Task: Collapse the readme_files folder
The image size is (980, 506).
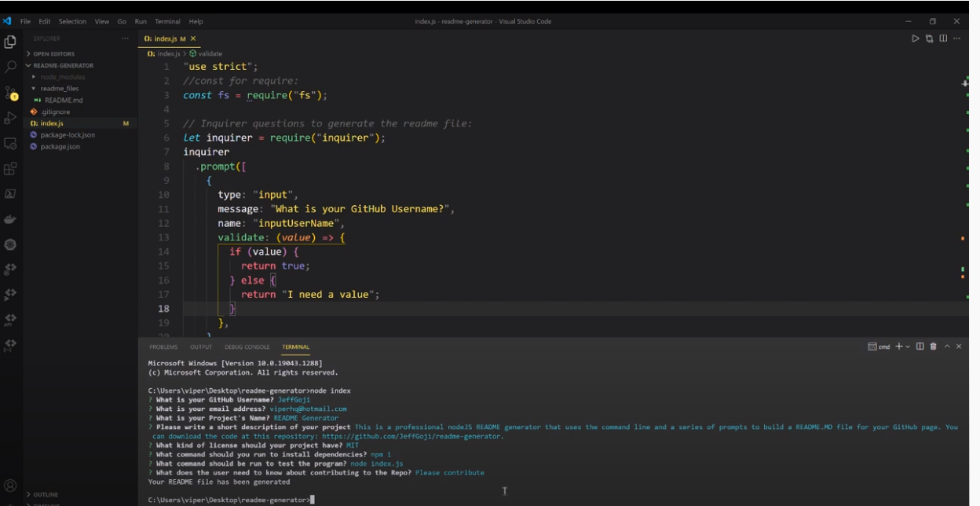Action: tap(59, 89)
